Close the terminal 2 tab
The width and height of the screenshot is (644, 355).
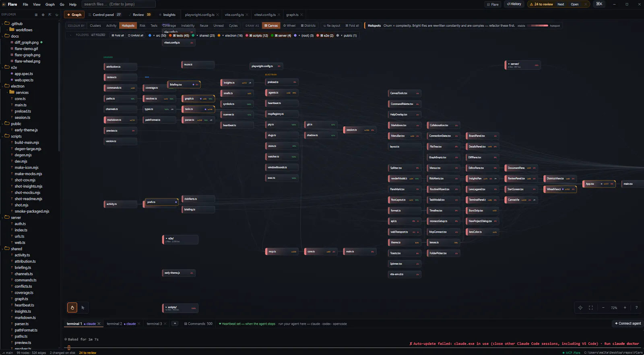pyautogui.click(x=139, y=324)
